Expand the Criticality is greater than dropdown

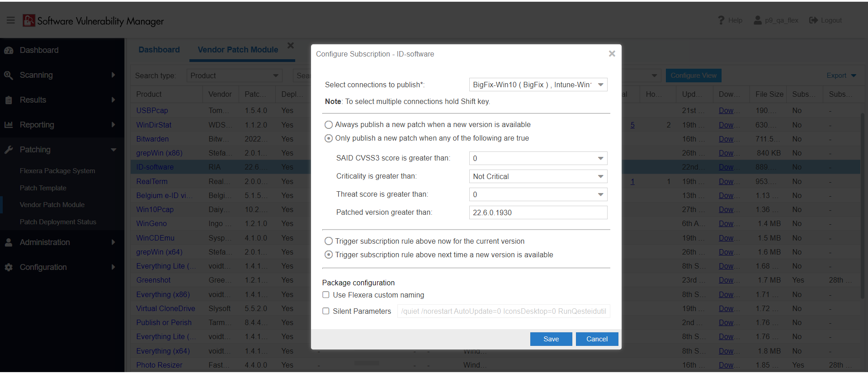click(x=538, y=176)
